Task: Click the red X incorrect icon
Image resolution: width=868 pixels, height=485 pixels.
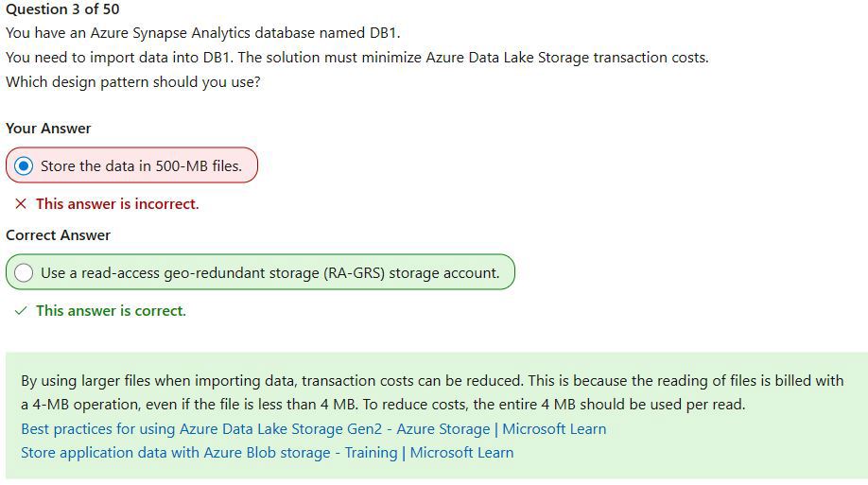Action: 21,204
